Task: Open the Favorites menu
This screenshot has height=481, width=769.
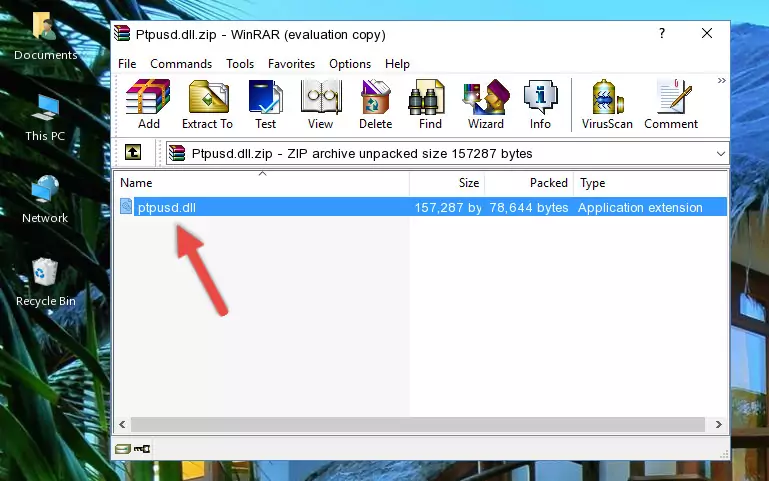Action: coord(291,64)
